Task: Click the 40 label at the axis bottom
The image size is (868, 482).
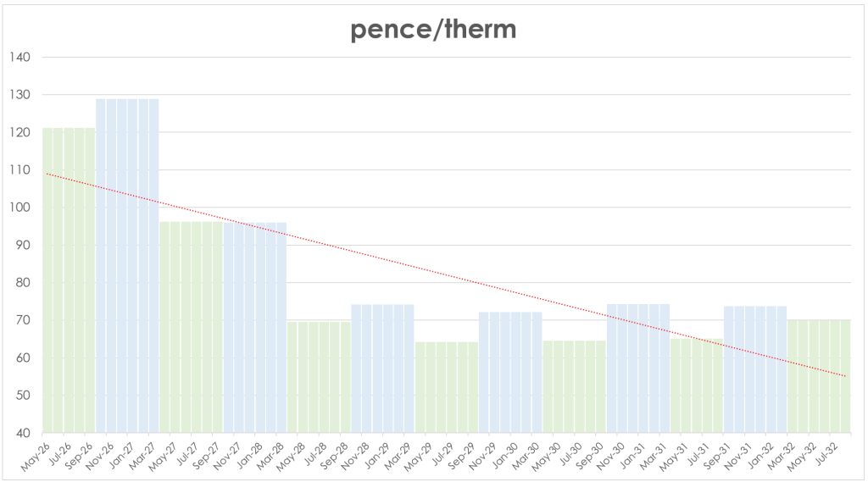Action: (x=22, y=433)
